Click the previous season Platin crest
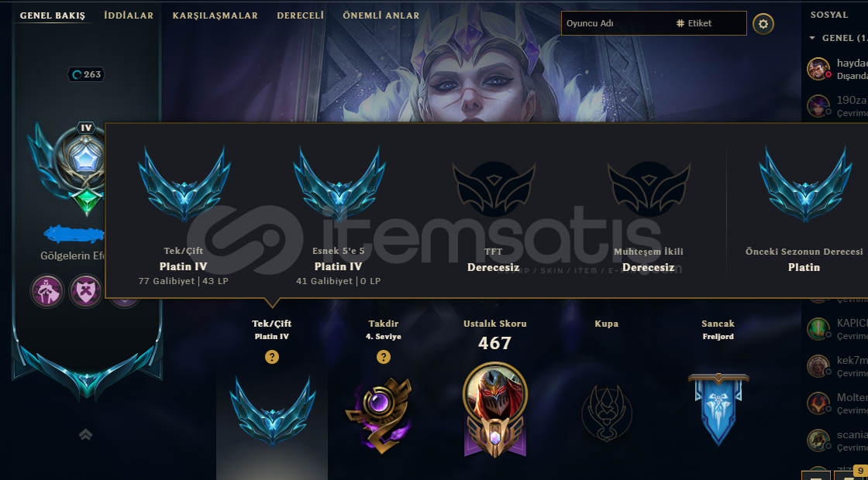Screen dimensions: 868x480 [805, 184]
